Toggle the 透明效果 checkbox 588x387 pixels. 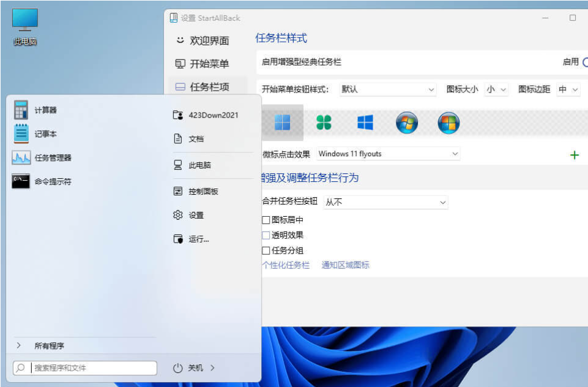point(266,235)
